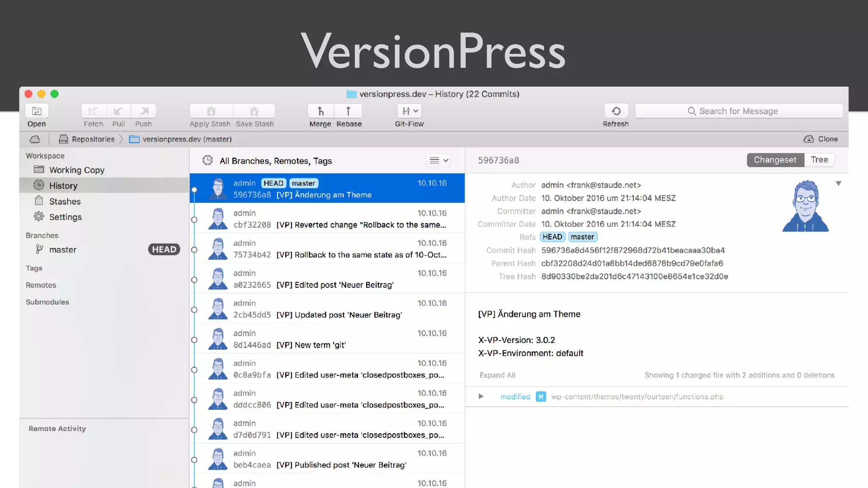The image size is (868, 488).
Task: Click the Save Stash icon
Action: (254, 111)
